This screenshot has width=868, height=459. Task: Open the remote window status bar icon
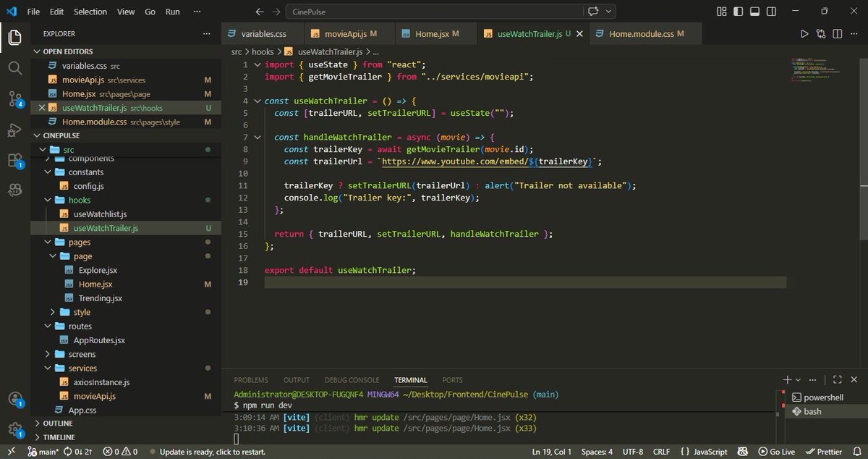[11, 451]
